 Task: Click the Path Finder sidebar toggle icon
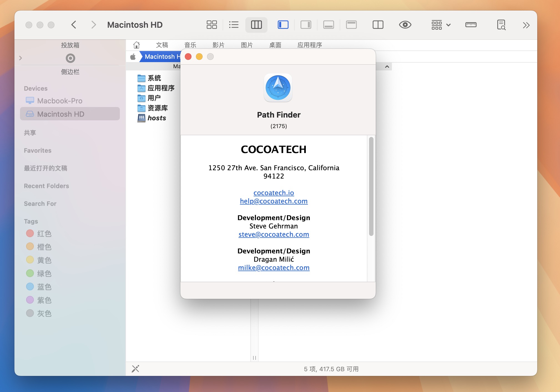[x=281, y=24]
